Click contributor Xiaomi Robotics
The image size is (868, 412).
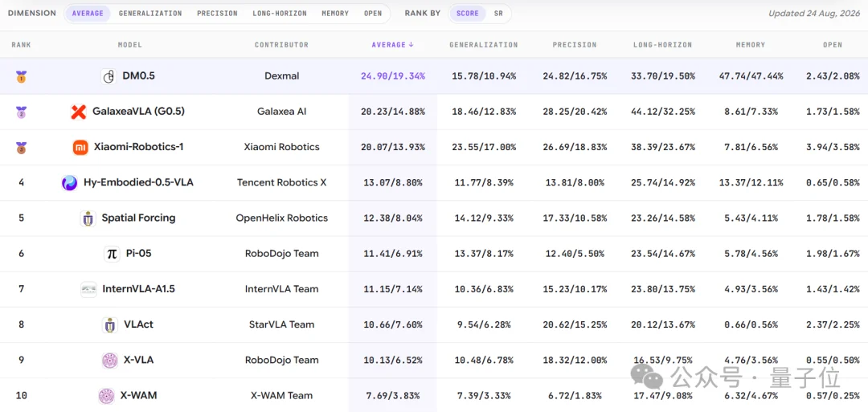point(282,147)
